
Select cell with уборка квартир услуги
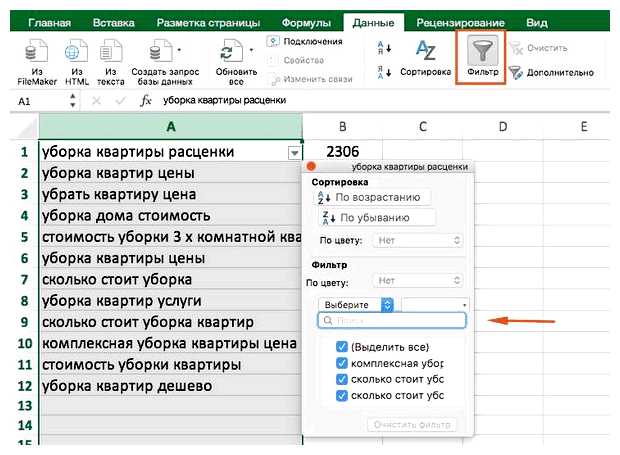171,301
